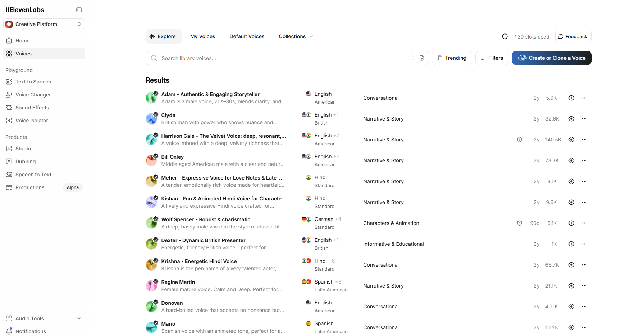
Task: Add Dexter voice to library
Action: [571, 244]
